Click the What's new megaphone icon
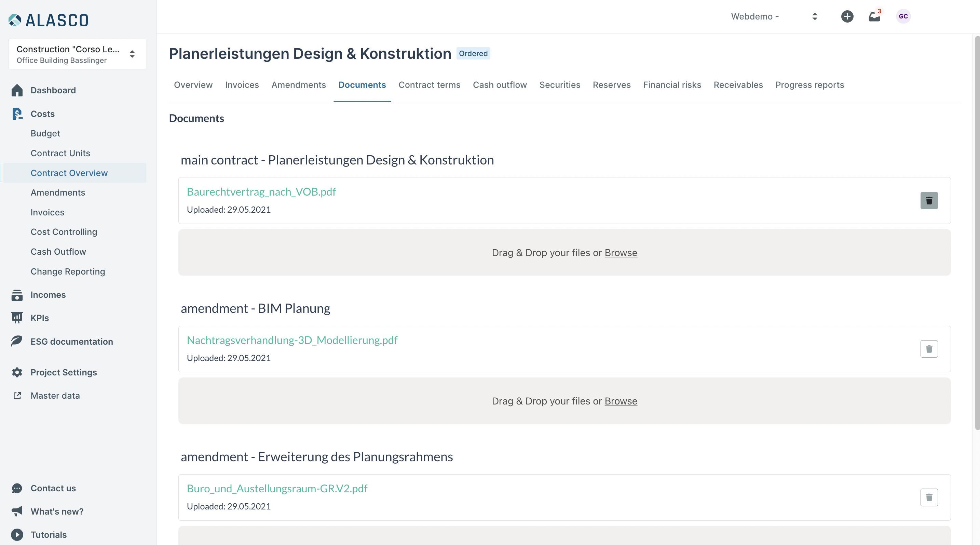 point(17,511)
